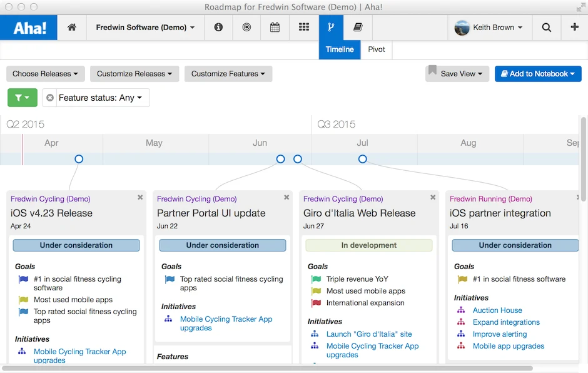Open the Auction House initiative link
The height and width of the screenshot is (373, 588).
click(497, 310)
